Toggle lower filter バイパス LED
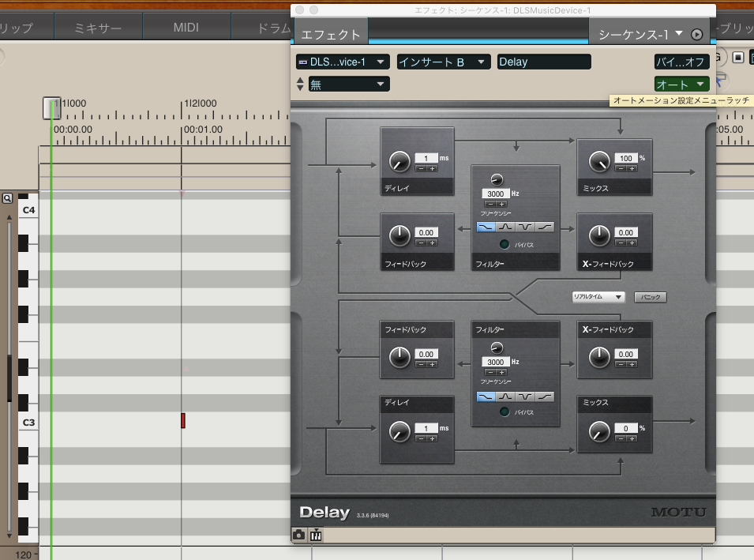This screenshot has height=560, width=754. (x=505, y=412)
